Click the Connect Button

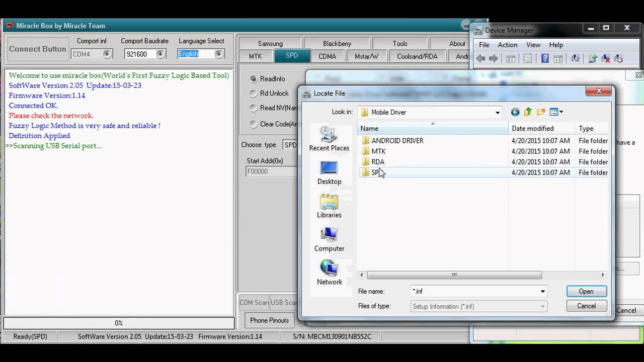pos(37,49)
